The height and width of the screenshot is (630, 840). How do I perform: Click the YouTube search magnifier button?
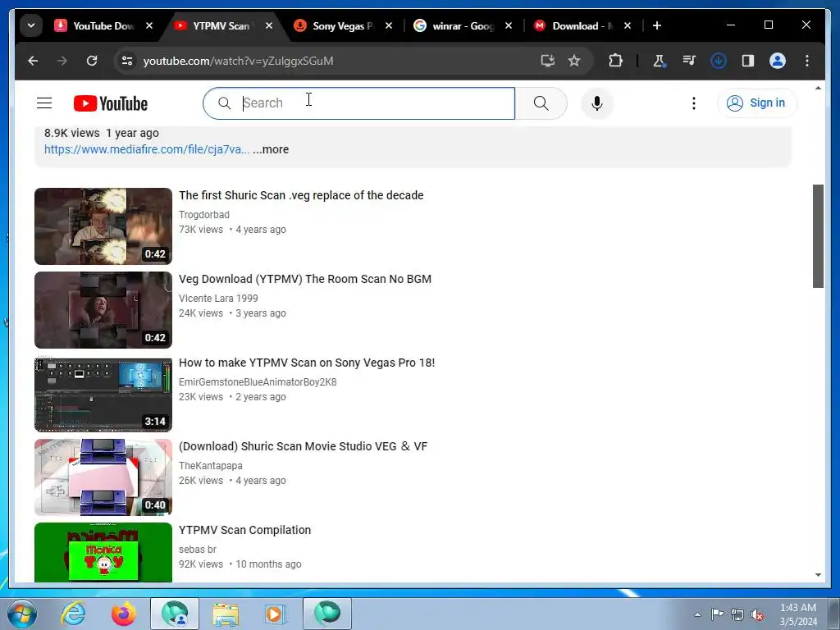point(541,103)
